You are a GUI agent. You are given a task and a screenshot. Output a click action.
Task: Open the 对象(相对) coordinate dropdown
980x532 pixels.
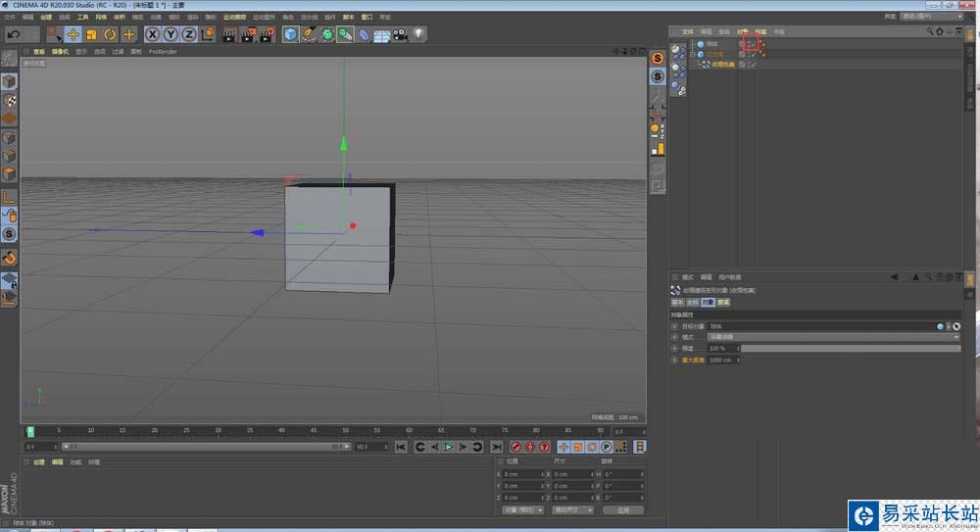coord(522,509)
